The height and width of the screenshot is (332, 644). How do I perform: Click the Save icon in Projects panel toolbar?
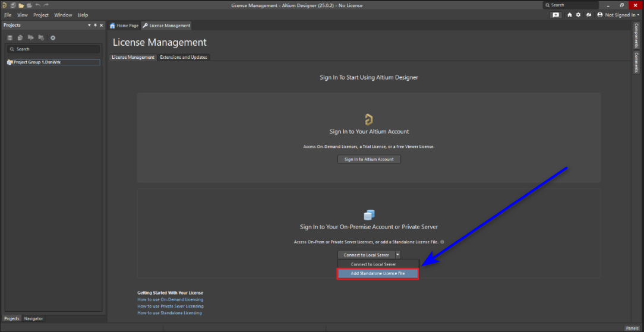(10, 38)
